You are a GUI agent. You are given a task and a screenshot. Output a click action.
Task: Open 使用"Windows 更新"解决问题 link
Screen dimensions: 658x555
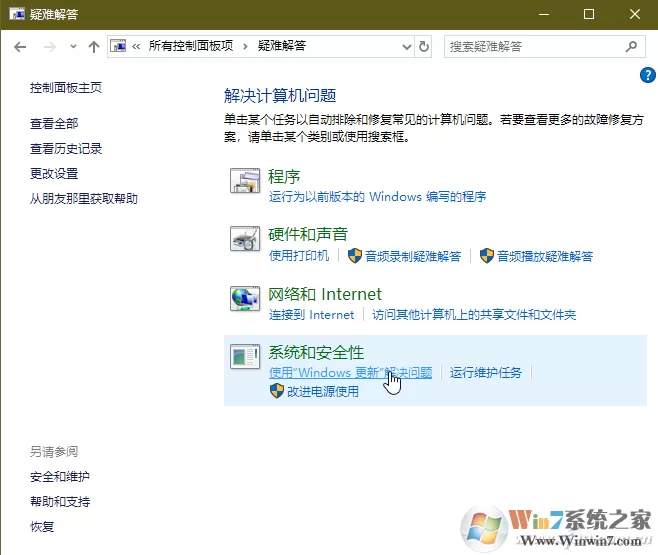(350, 373)
